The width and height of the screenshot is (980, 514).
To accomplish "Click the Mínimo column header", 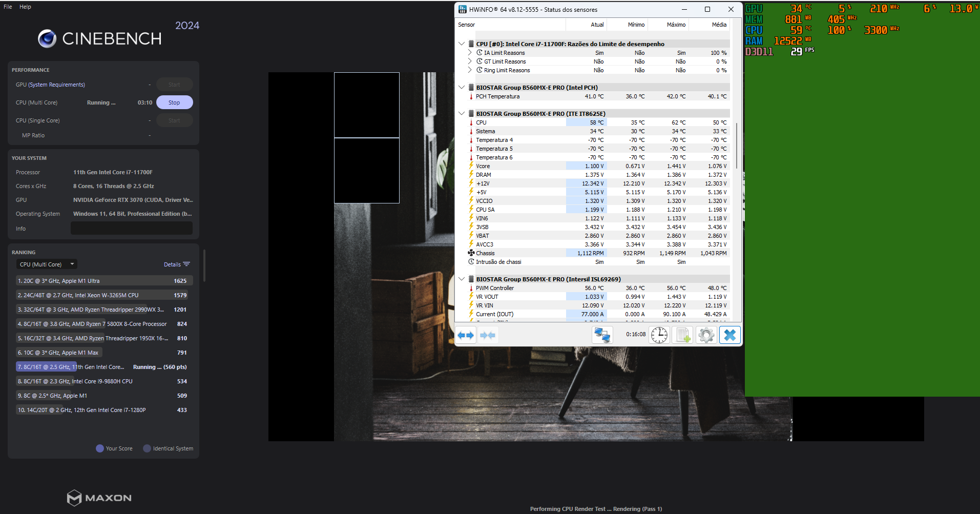I will pyautogui.click(x=627, y=25).
